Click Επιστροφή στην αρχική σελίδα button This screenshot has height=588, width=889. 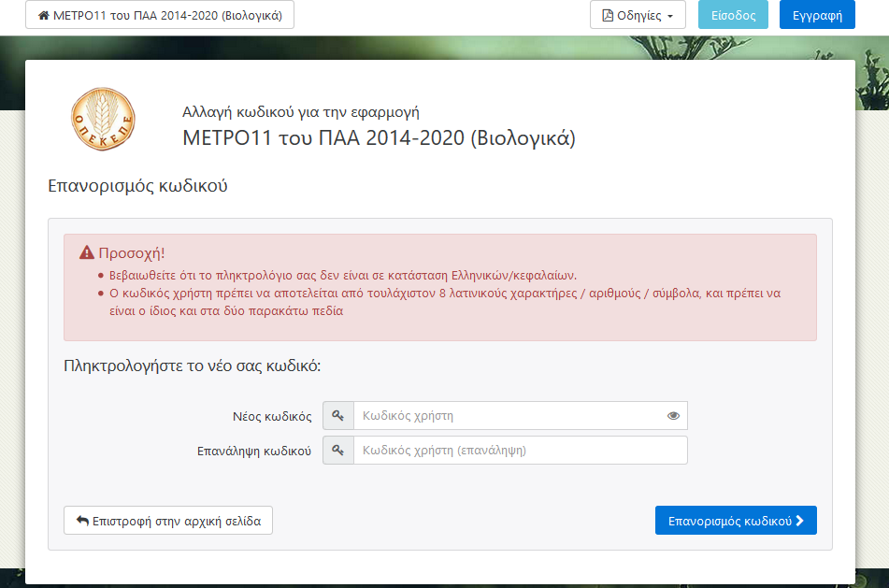pos(168,521)
